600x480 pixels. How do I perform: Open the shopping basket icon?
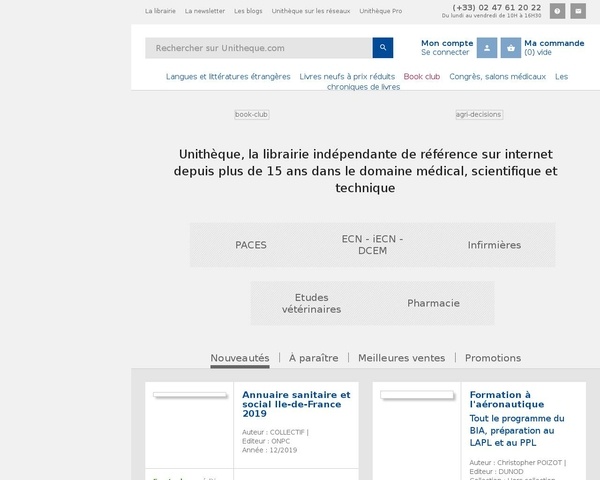click(x=511, y=48)
